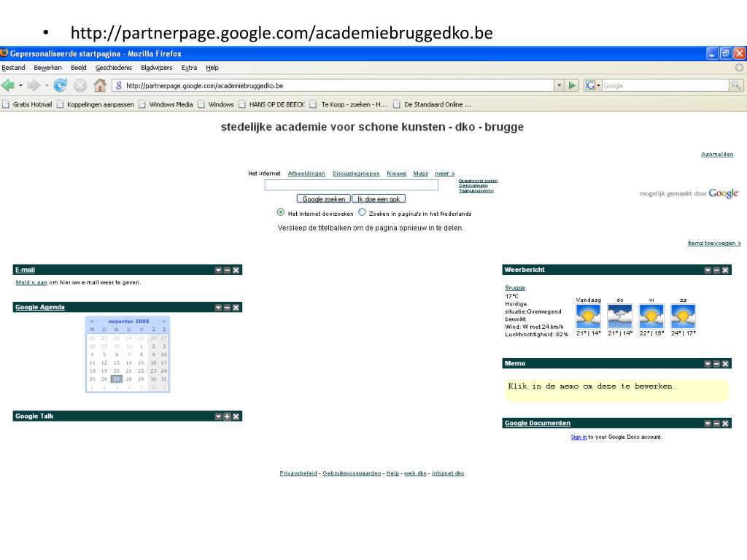The image size is (747, 560).
Task: Go to next month in calendar
Action: click(164, 322)
